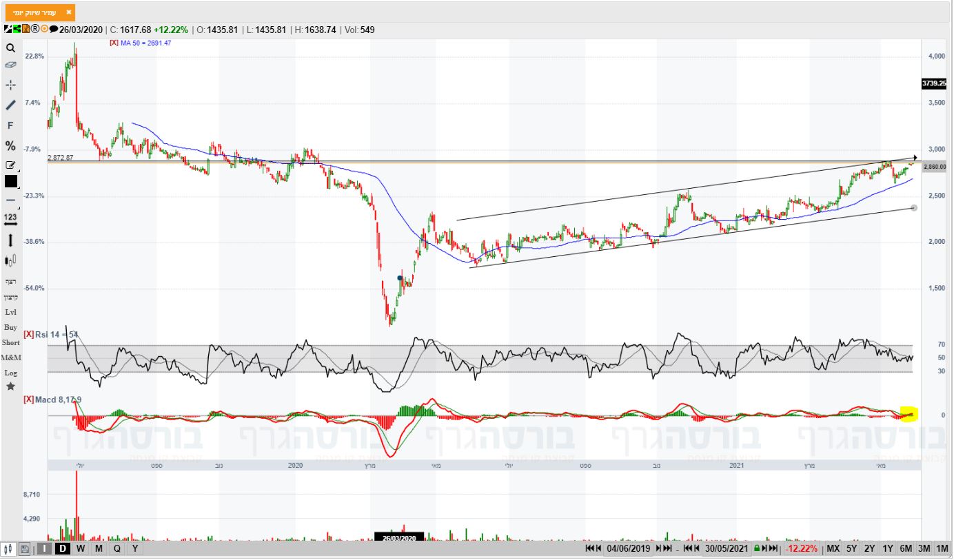
Task: Click the Buy marker button
Action: point(10,327)
